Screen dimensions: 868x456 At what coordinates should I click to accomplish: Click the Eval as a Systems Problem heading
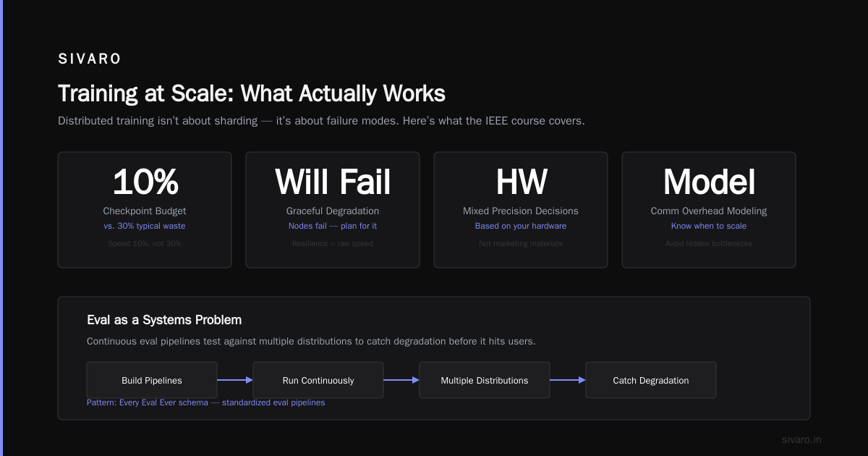coord(164,319)
